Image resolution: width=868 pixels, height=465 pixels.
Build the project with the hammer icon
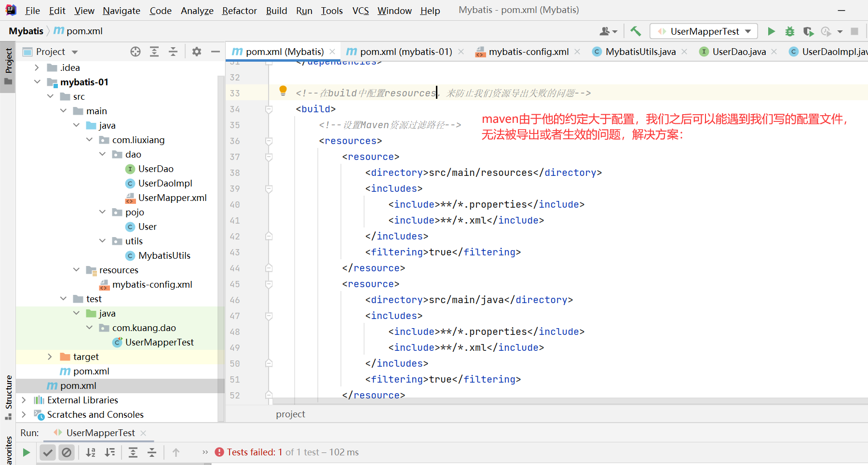click(x=636, y=31)
